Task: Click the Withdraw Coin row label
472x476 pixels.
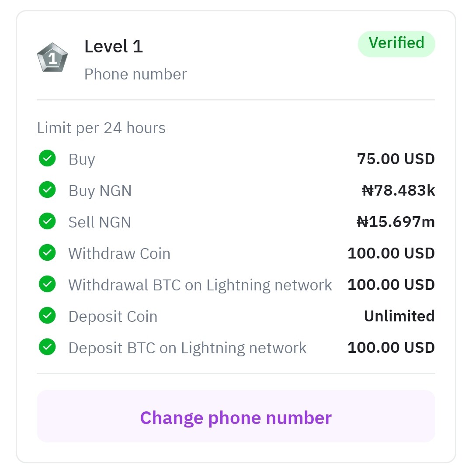Action: [x=119, y=253]
